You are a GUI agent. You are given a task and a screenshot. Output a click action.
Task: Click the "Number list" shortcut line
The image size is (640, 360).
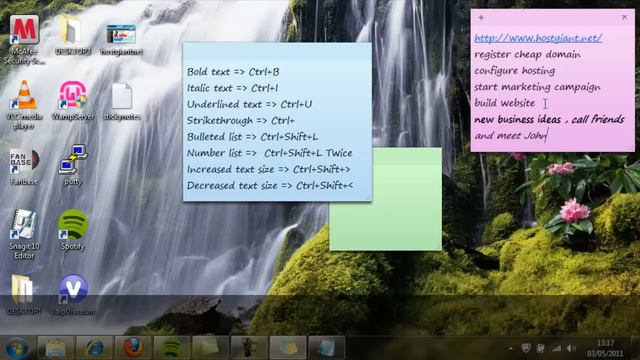pyautogui.click(x=269, y=153)
